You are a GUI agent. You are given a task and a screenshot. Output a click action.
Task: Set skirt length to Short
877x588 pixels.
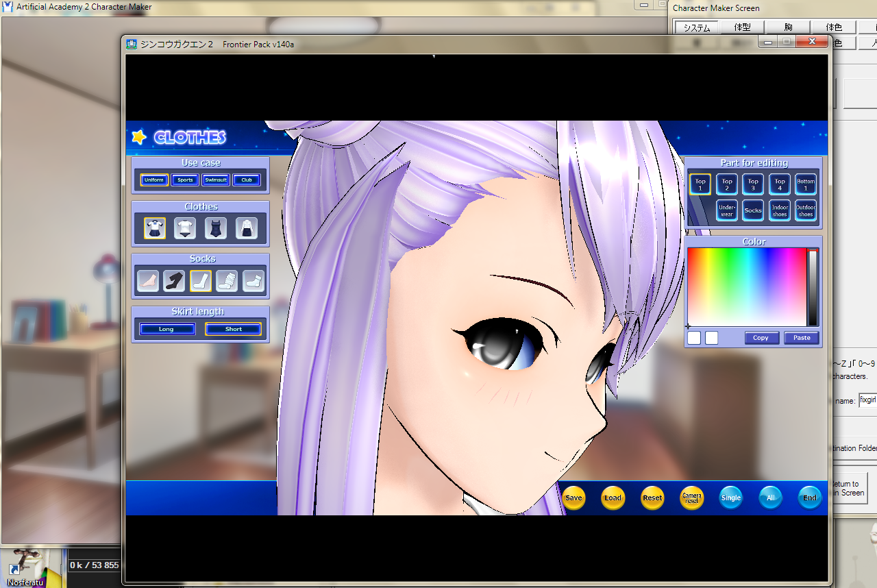(x=233, y=329)
